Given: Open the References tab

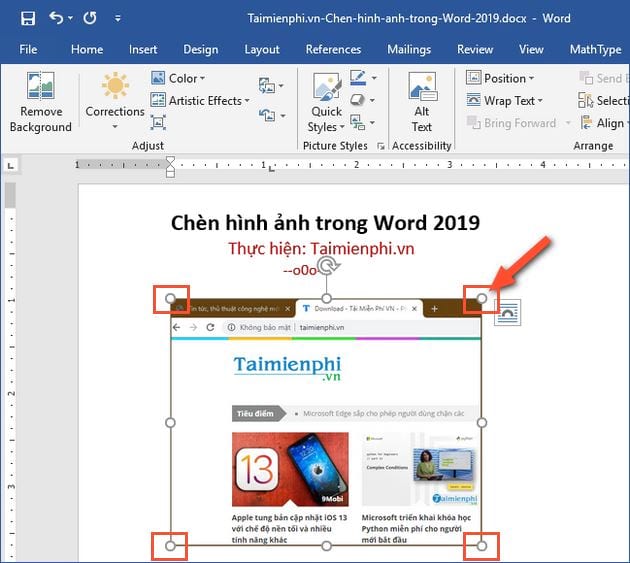Looking at the screenshot, I should tap(333, 49).
